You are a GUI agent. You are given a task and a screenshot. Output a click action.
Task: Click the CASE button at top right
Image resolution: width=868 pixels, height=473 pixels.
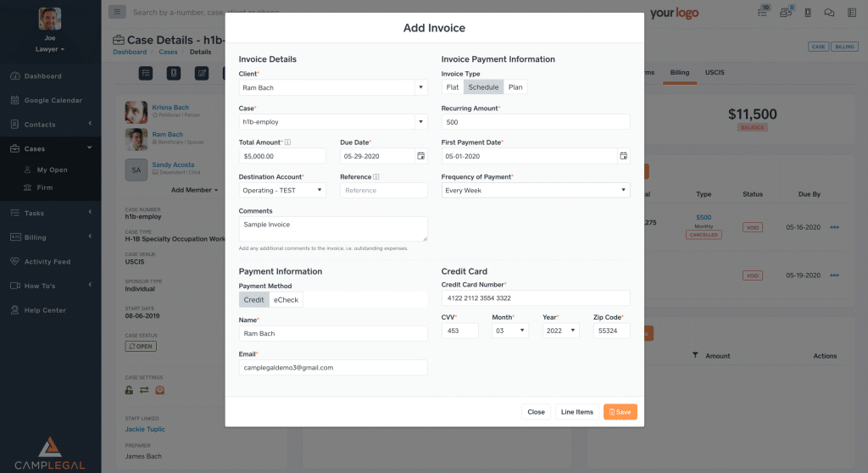click(818, 47)
